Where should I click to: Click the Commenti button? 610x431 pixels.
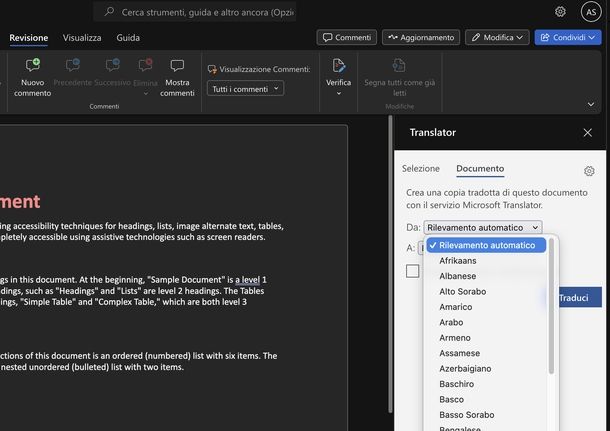coord(347,37)
